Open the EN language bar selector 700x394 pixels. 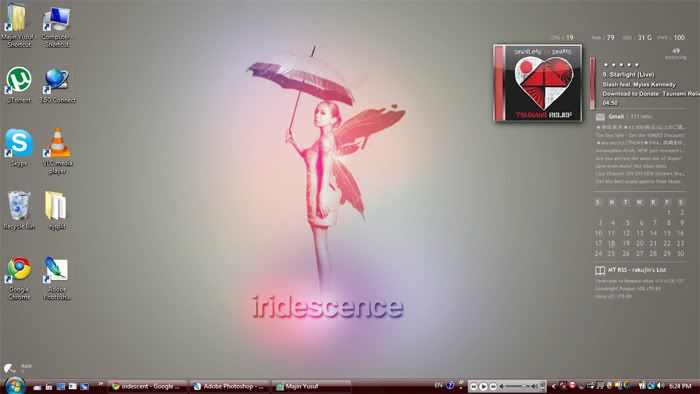(438, 385)
